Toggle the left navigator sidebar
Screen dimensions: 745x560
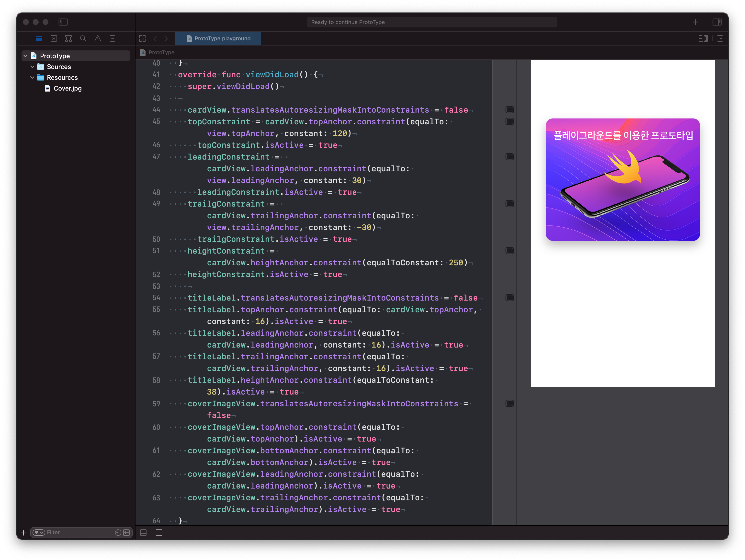(63, 22)
